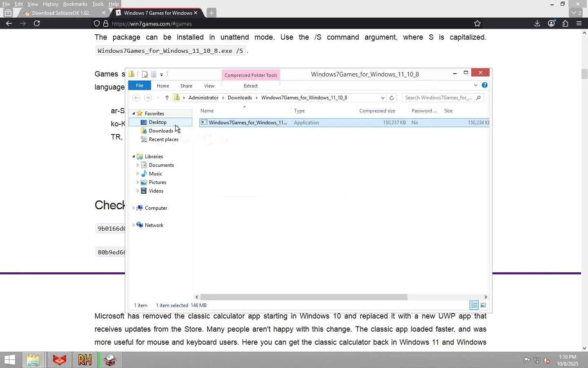Open Firefox extensions puzzle icon
Viewport: 588px width, 368px height.
[565, 23]
